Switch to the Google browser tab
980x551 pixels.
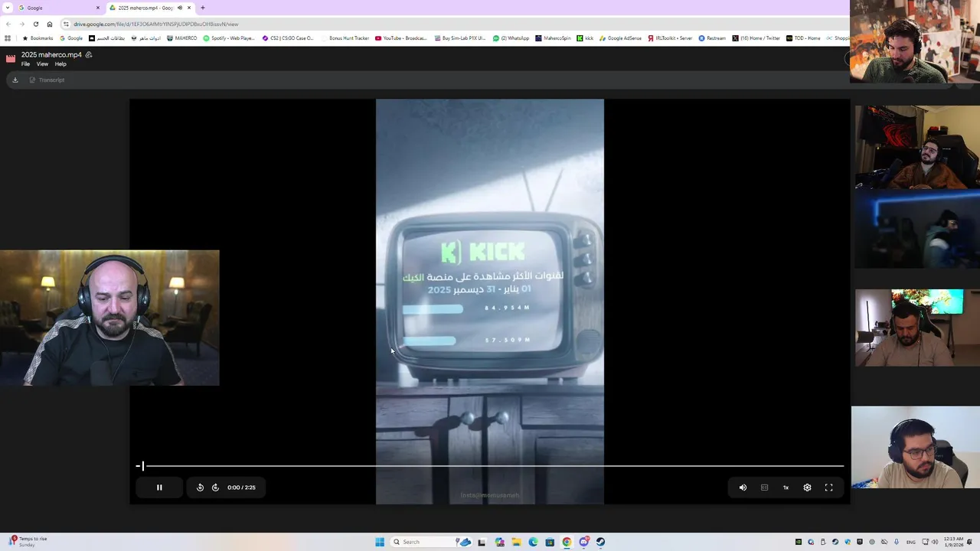pyautogui.click(x=58, y=8)
